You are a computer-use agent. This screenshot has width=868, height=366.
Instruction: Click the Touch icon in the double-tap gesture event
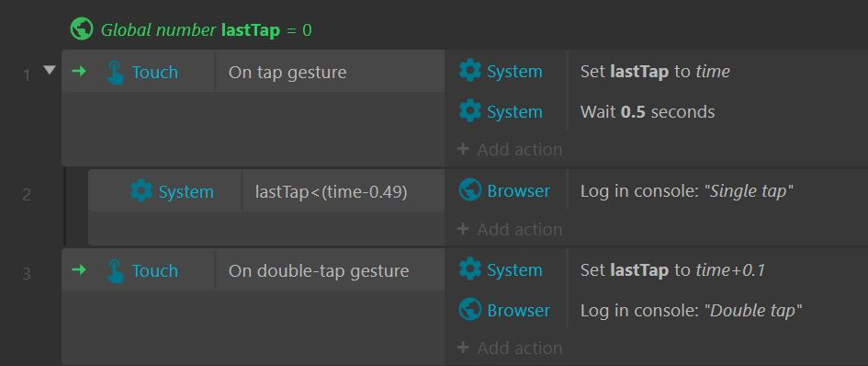tap(115, 271)
